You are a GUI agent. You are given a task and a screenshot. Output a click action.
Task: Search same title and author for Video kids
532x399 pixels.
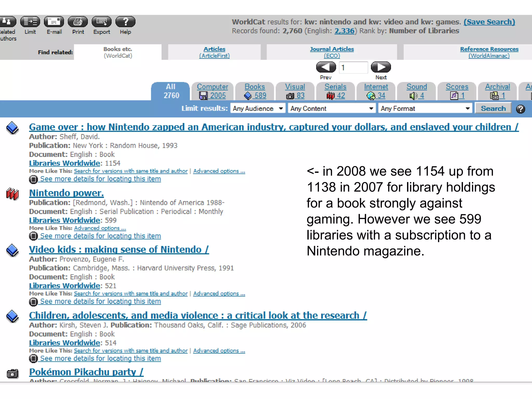click(x=131, y=294)
